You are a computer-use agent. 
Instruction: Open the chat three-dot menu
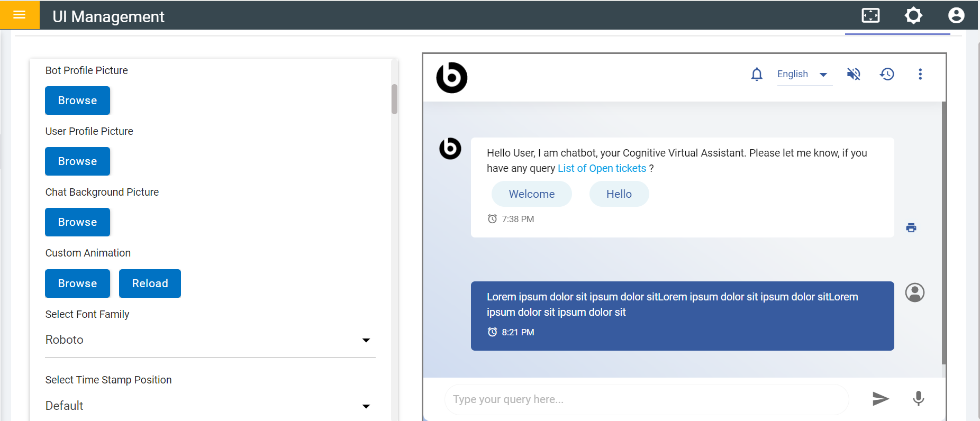click(920, 74)
